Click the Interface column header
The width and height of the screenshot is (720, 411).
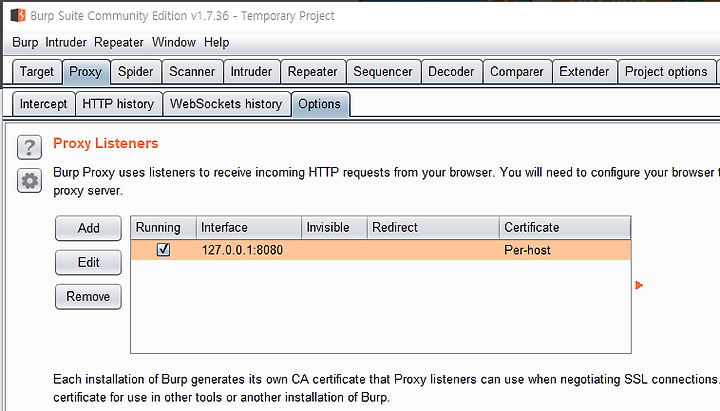[x=249, y=227]
